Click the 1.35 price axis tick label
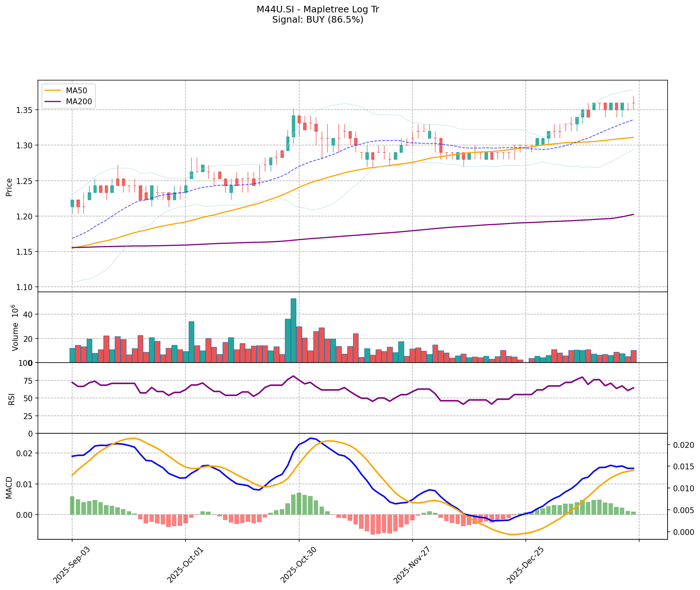 25,110
